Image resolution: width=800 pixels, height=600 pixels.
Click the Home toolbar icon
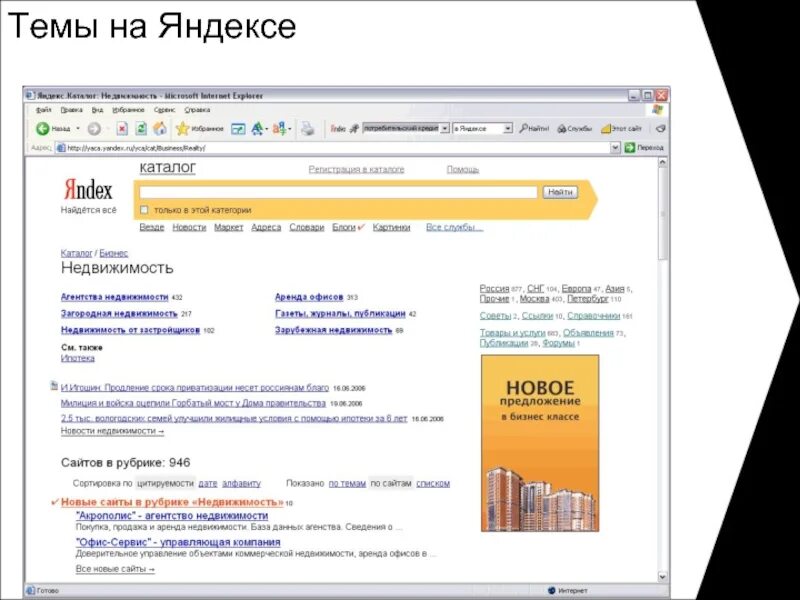pyautogui.click(x=160, y=129)
